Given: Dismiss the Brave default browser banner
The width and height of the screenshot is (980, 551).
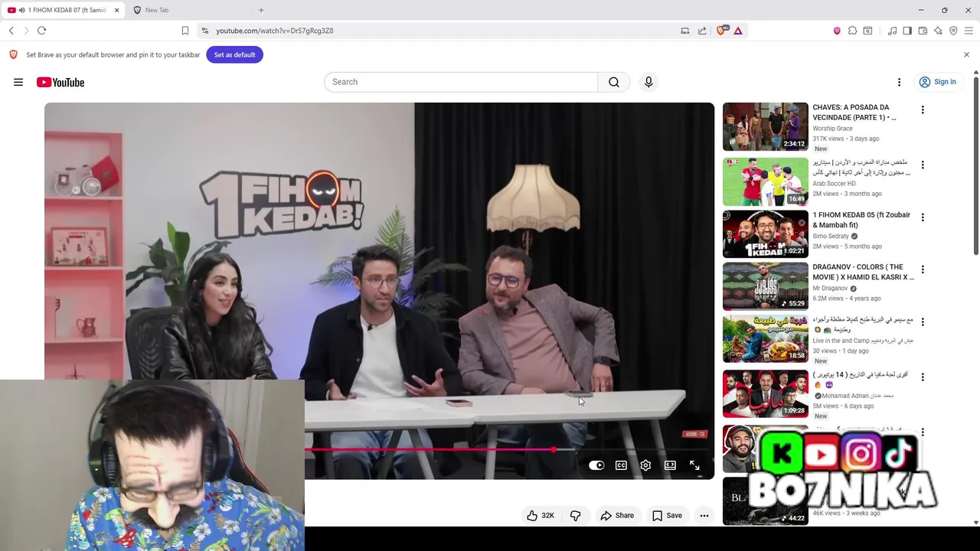Looking at the screenshot, I should tap(966, 55).
